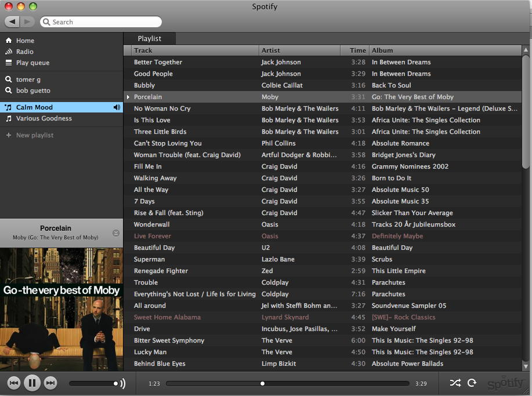The height and width of the screenshot is (396, 532).
Task: Open Radio in the sidebar
Action: pyautogui.click(x=25, y=52)
